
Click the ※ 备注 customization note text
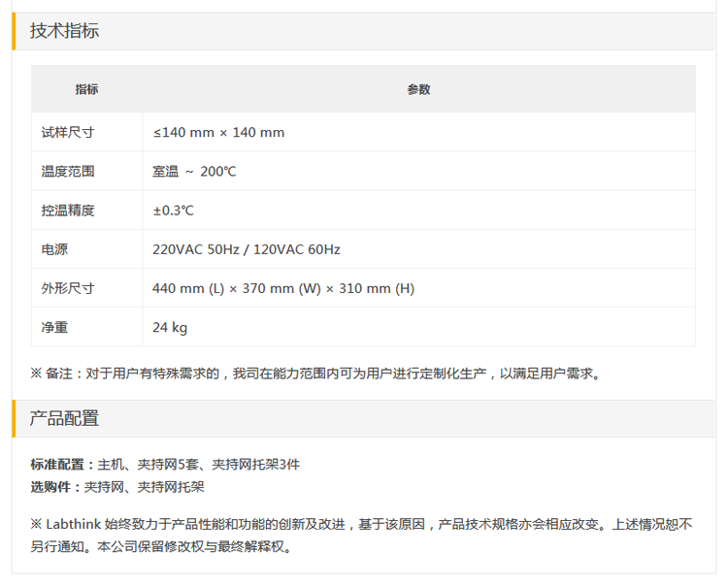(x=315, y=373)
